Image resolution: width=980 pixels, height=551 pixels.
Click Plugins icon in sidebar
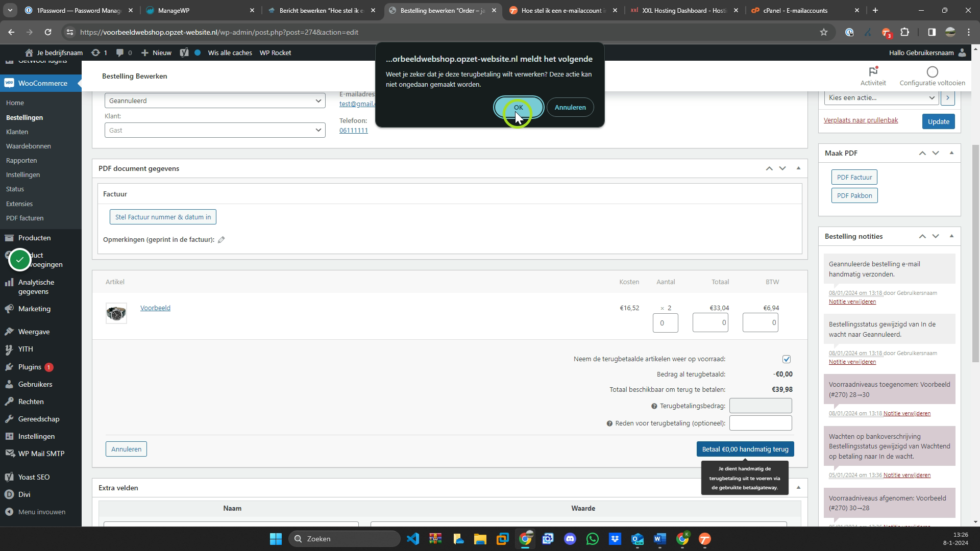pyautogui.click(x=9, y=367)
